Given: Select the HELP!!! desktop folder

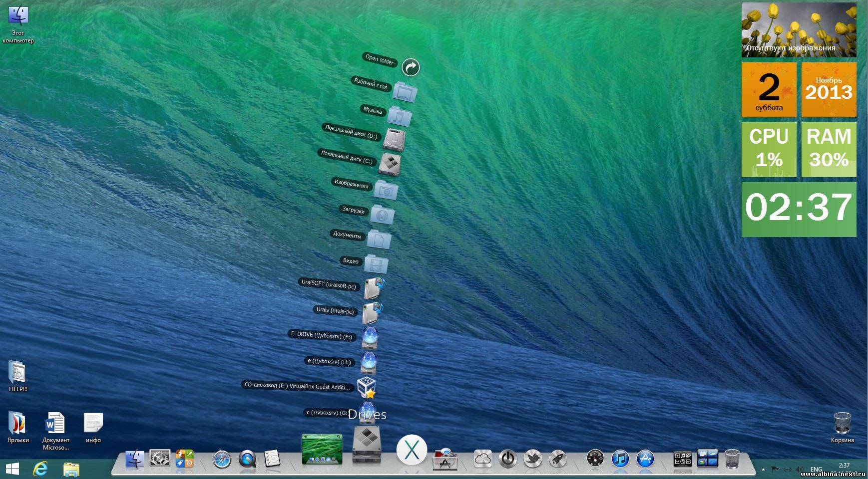Looking at the screenshot, I should coord(18,376).
